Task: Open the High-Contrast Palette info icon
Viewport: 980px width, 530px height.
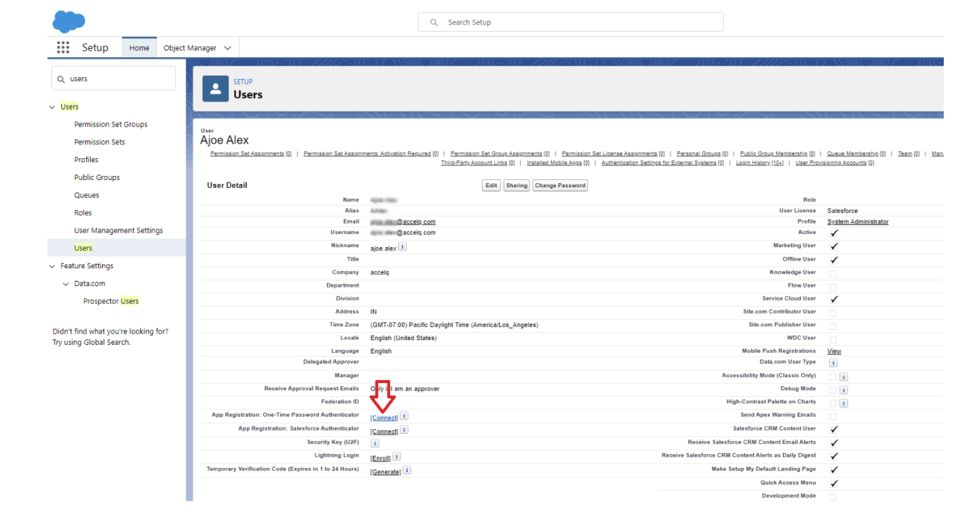Action: (x=844, y=403)
